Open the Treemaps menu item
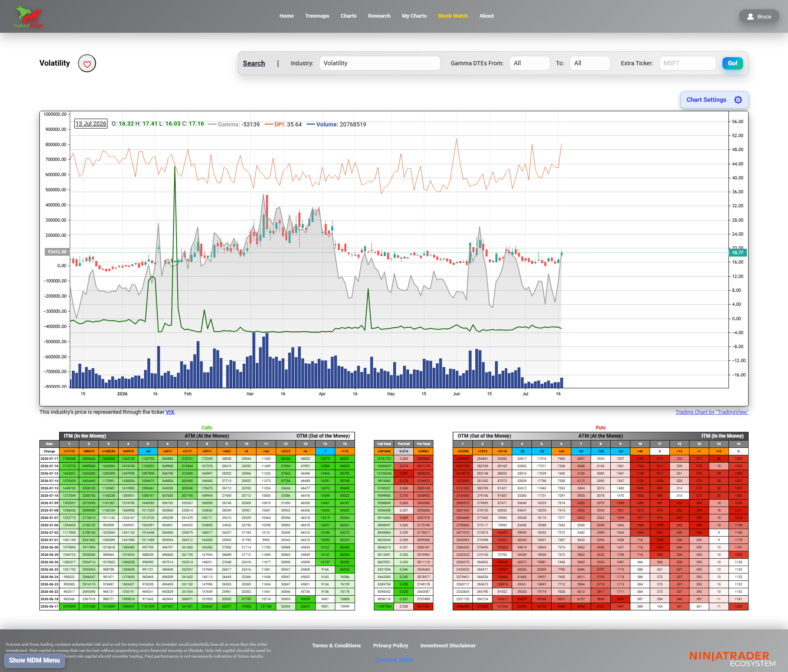 317,16
